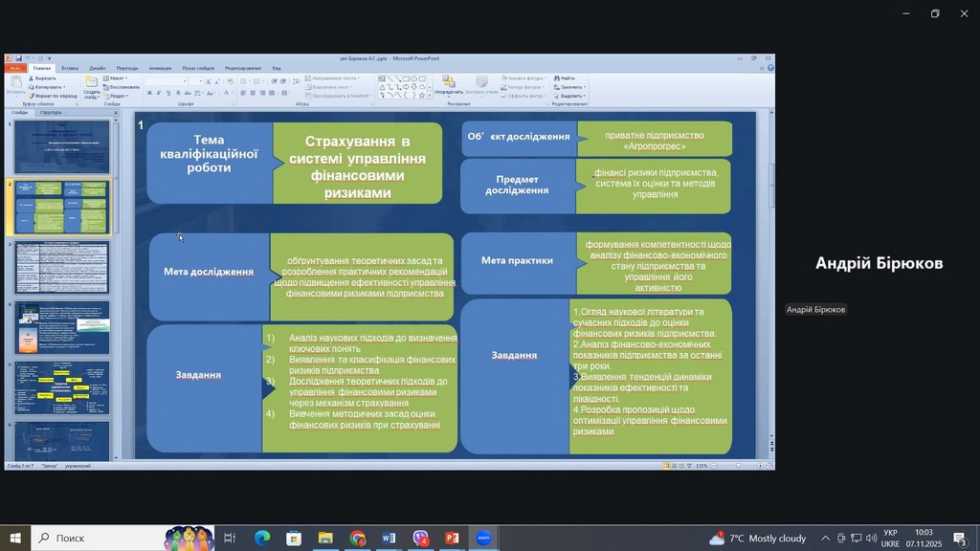
Task: Switch to the Структура pane tab
Action: (51, 112)
